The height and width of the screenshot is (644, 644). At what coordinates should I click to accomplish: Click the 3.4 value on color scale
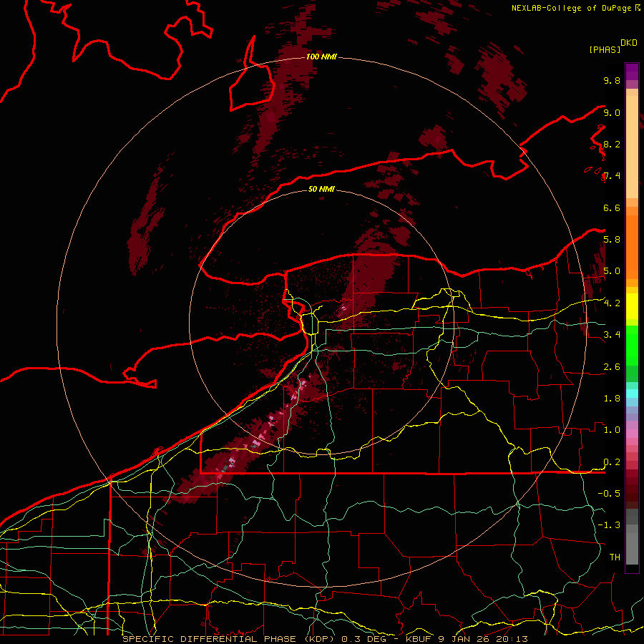pos(612,334)
